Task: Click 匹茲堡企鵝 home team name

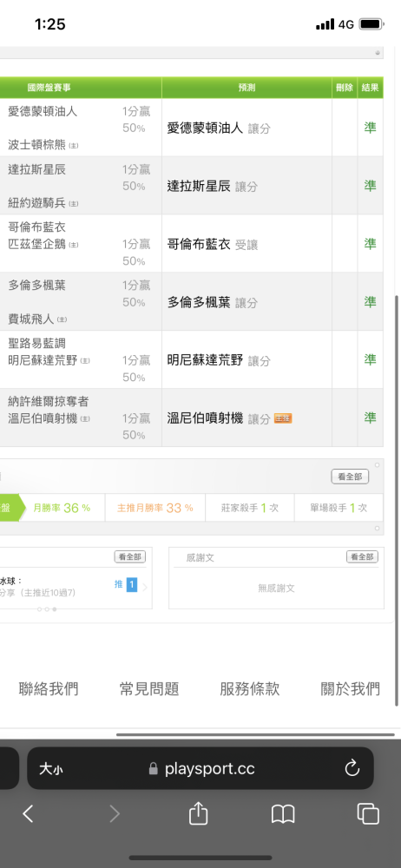Action: (x=36, y=244)
